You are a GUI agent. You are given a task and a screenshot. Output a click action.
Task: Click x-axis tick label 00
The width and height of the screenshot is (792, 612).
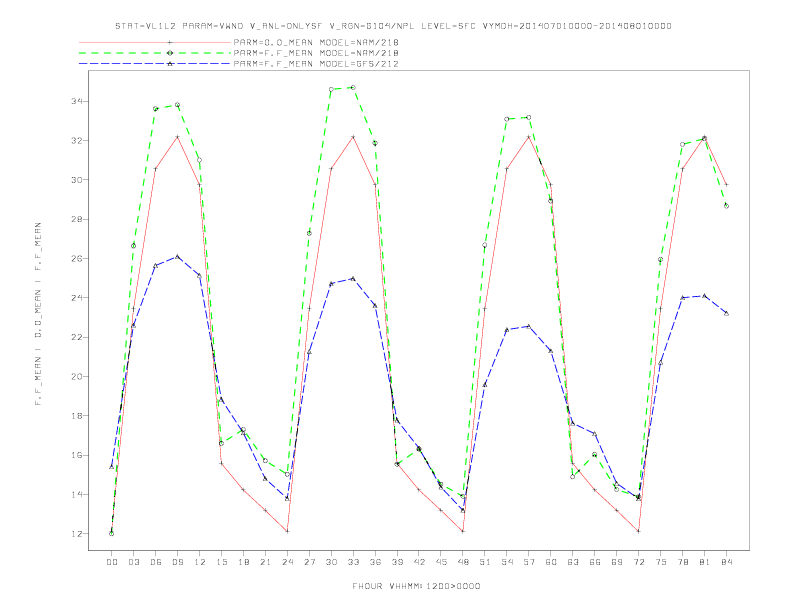(x=112, y=562)
